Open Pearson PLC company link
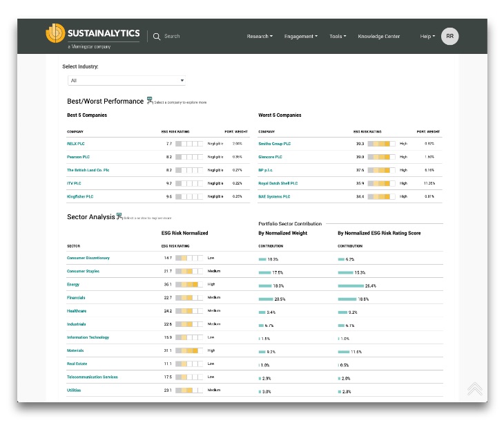 (x=79, y=157)
